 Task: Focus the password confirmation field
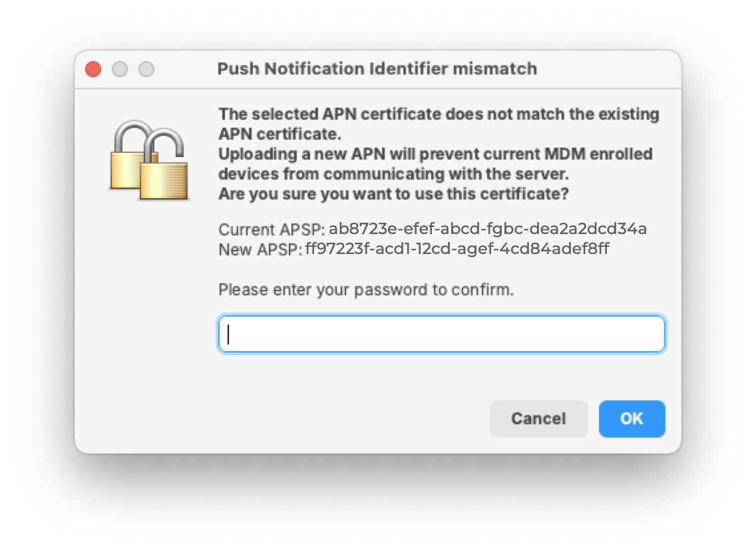click(x=441, y=334)
